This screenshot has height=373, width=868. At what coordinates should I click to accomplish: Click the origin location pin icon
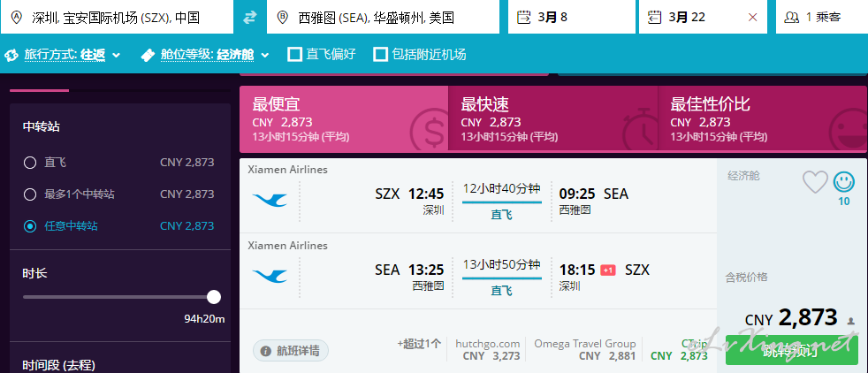pyautogui.click(x=16, y=17)
